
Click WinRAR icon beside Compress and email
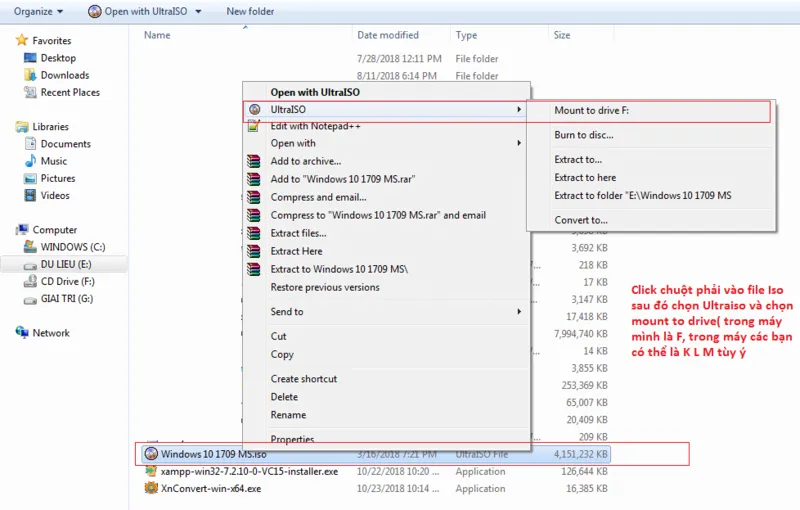(x=254, y=197)
